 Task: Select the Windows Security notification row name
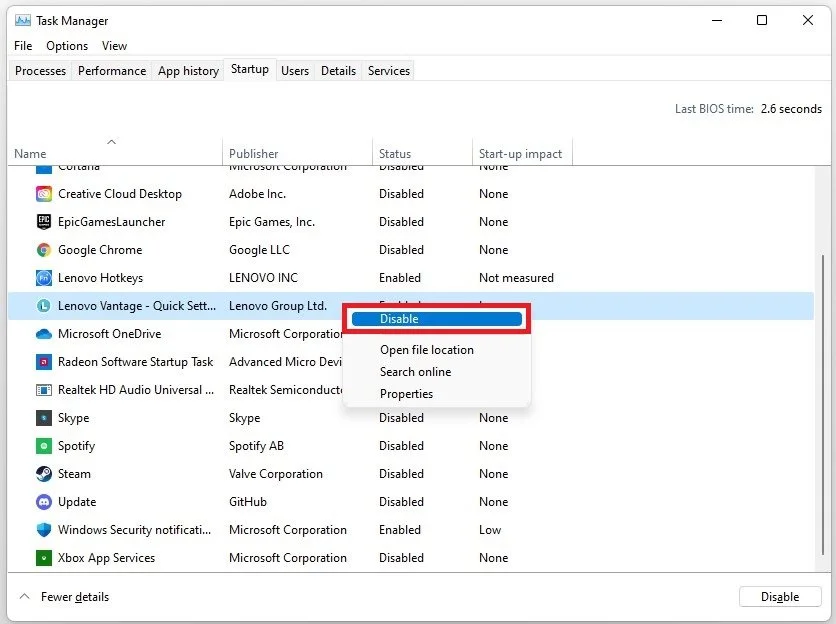coord(134,530)
